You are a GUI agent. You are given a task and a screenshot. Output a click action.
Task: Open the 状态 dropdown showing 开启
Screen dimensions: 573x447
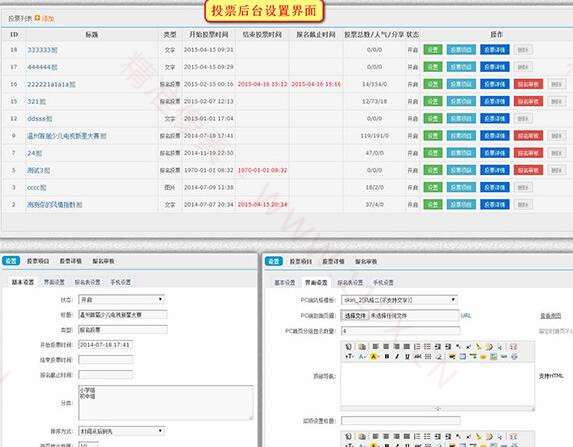coord(122,300)
